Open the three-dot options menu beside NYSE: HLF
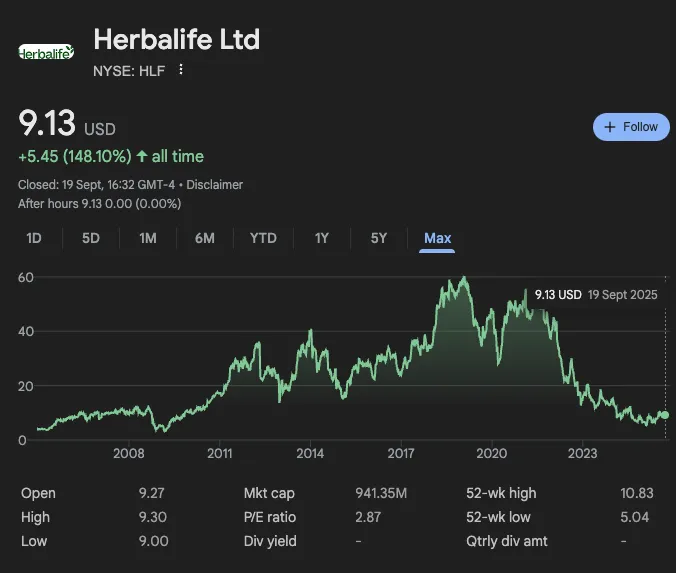Viewport: 676px width, 573px height. 181,69
